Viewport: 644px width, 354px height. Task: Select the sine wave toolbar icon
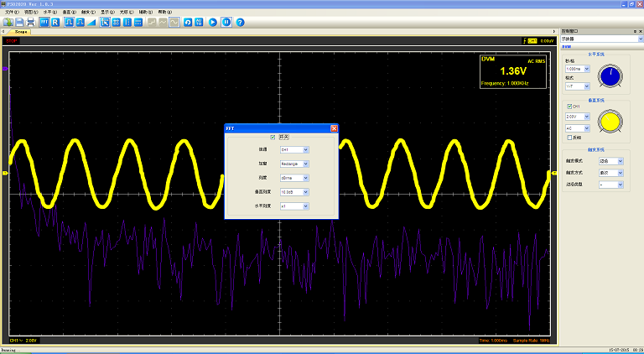[174, 22]
